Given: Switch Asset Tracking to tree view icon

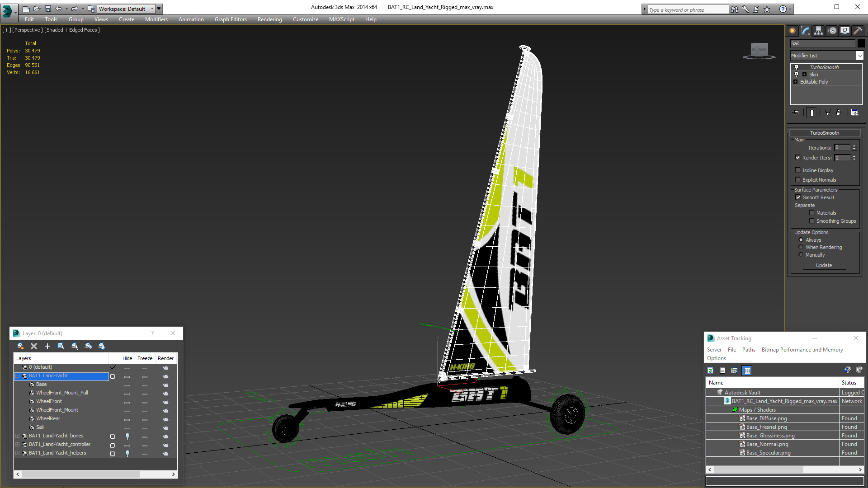Looking at the screenshot, I should coord(735,371).
